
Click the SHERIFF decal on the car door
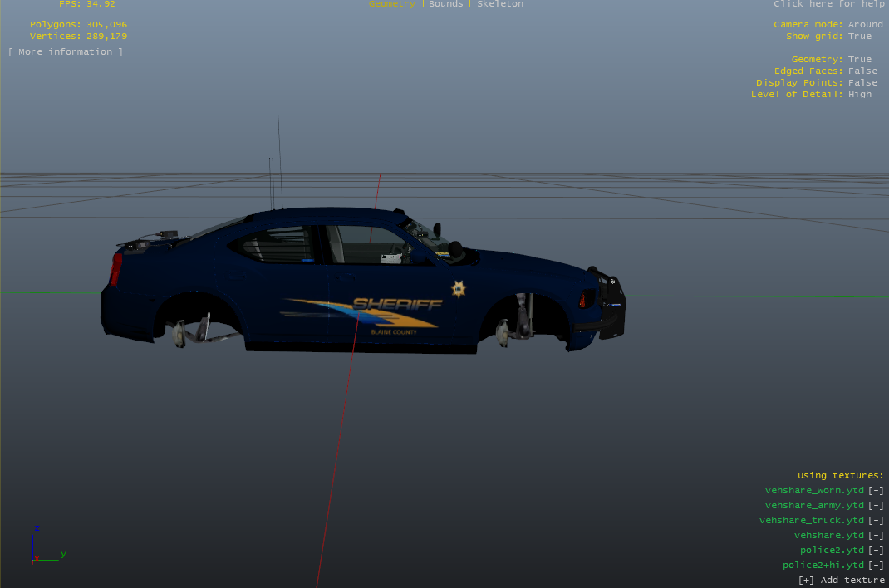tap(396, 305)
